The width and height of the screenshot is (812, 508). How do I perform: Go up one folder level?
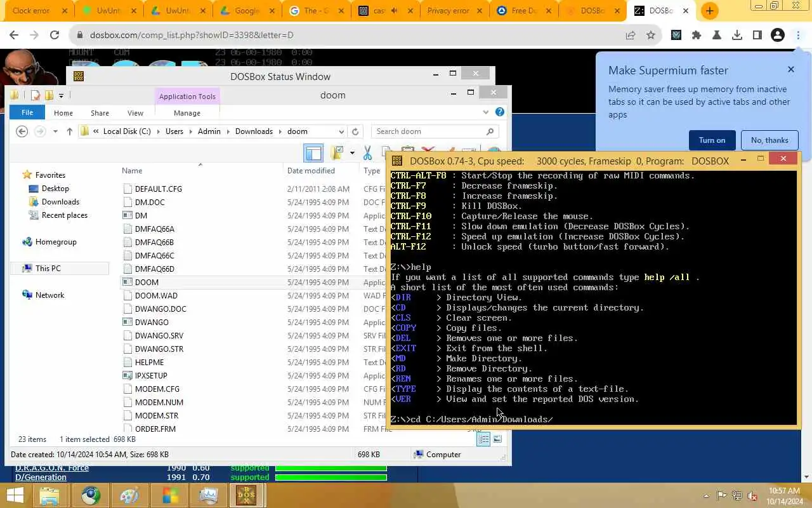tap(69, 131)
